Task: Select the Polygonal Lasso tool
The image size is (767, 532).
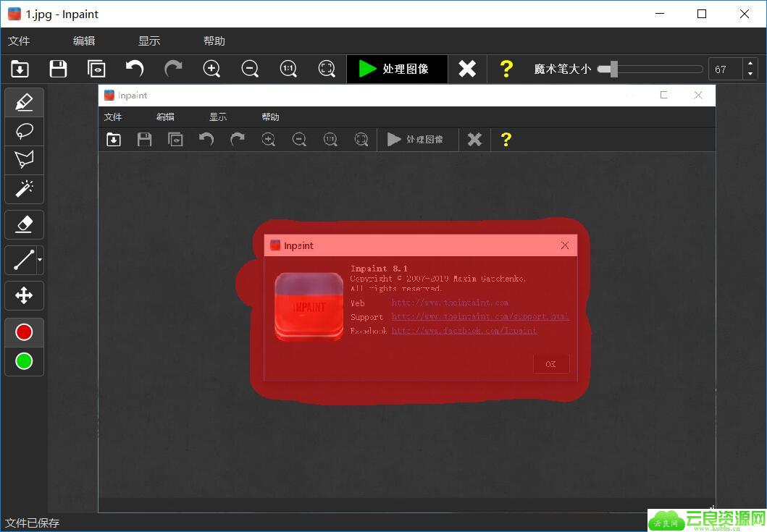Action: 24,160
